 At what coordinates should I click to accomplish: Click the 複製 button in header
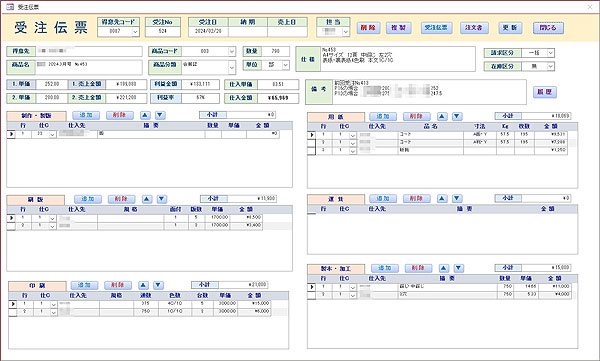click(x=399, y=28)
